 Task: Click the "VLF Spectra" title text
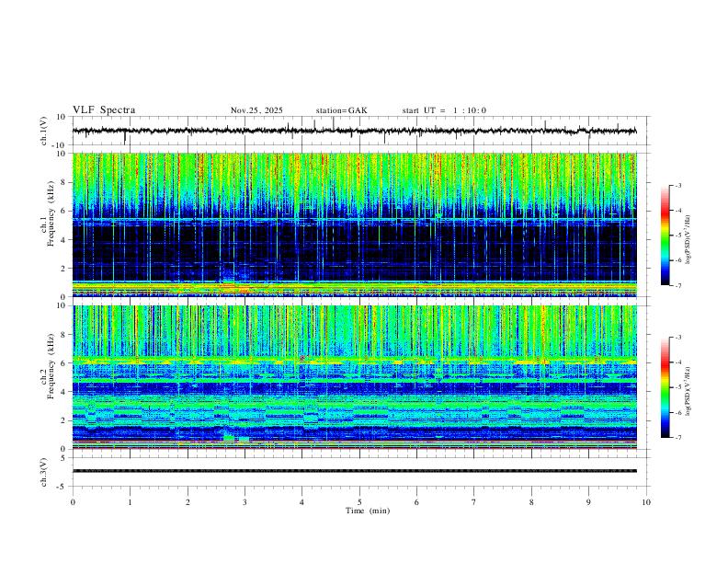104,110
